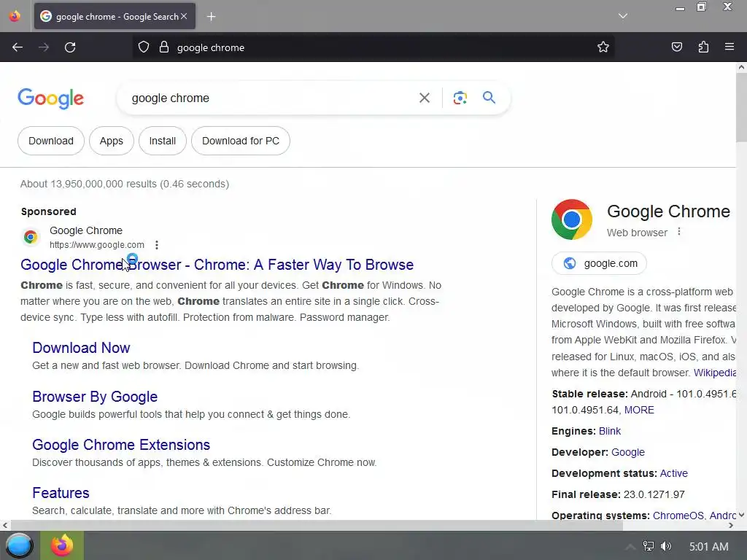
Task: Click the MORE link for stable release
Action: 639,410
